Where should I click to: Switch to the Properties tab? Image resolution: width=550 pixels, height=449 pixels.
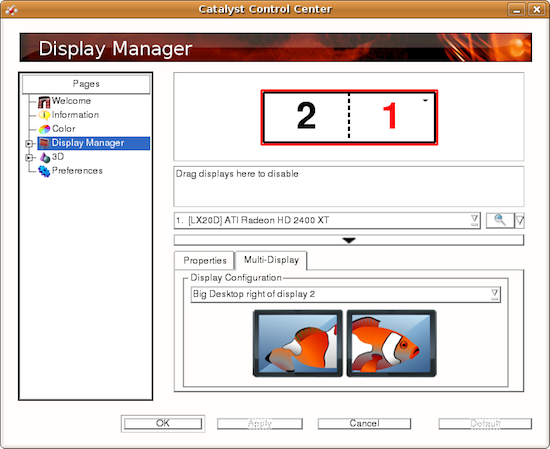pyautogui.click(x=204, y=261)
